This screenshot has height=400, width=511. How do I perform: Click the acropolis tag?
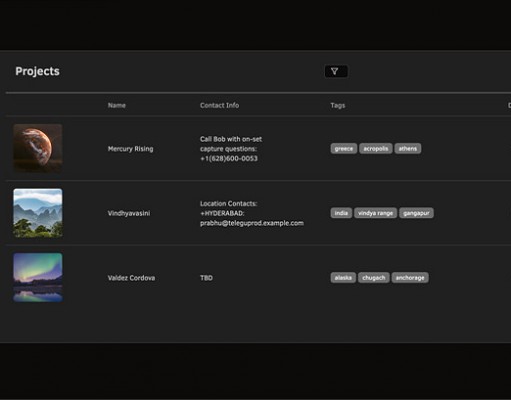point(376,148)
